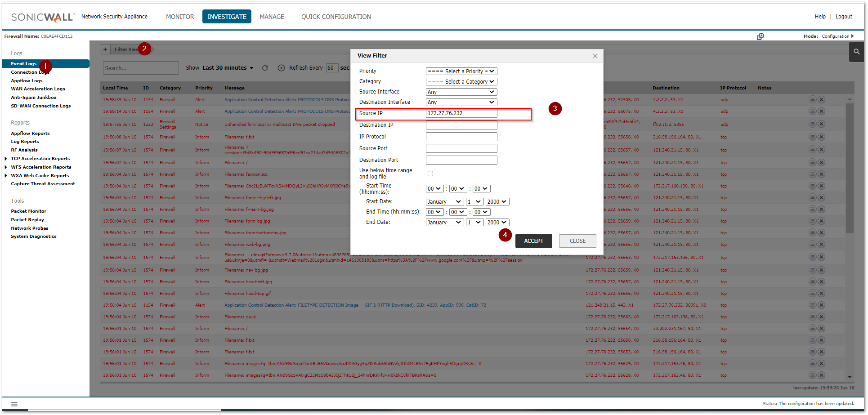Click the log table vertical scrollbar
The height and width of the screenshot is (415, 868).
pyautogui.click(x=850, y=168)
